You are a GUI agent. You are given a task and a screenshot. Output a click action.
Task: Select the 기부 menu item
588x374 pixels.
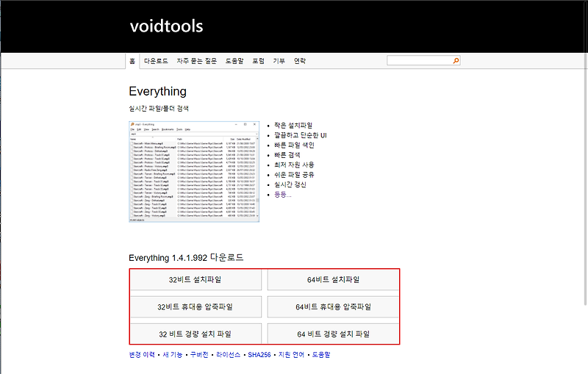(279, 61)
